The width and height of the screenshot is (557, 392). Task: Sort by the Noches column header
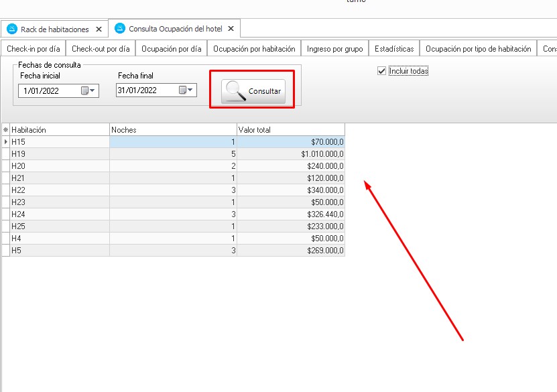click(x=173, y=130)
